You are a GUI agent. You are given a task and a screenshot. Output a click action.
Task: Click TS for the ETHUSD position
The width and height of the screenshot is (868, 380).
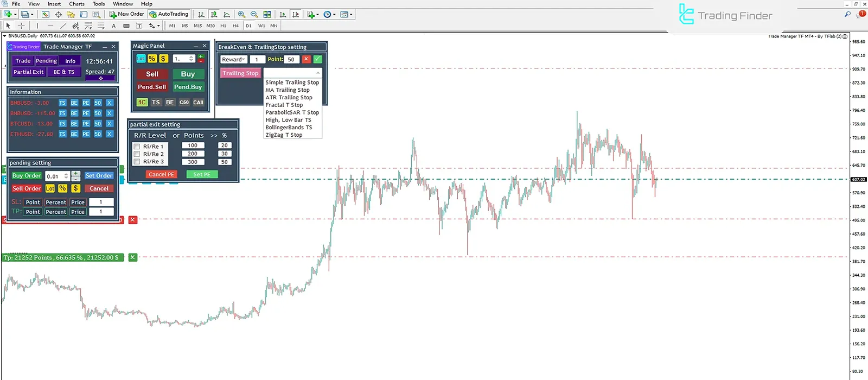coord(62,134)
